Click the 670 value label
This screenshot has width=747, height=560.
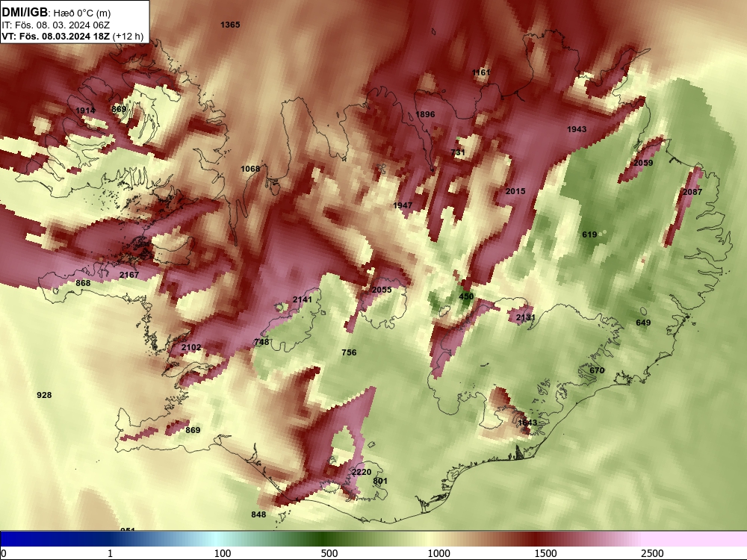597,370
